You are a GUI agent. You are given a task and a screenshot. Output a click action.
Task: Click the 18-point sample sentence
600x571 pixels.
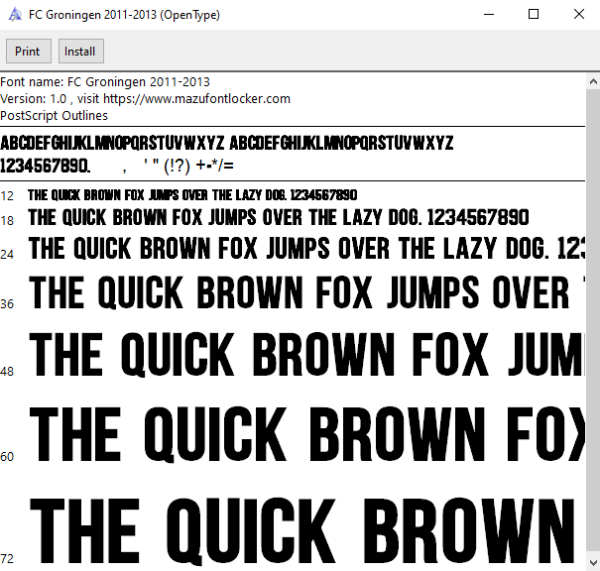pos(279,217)
